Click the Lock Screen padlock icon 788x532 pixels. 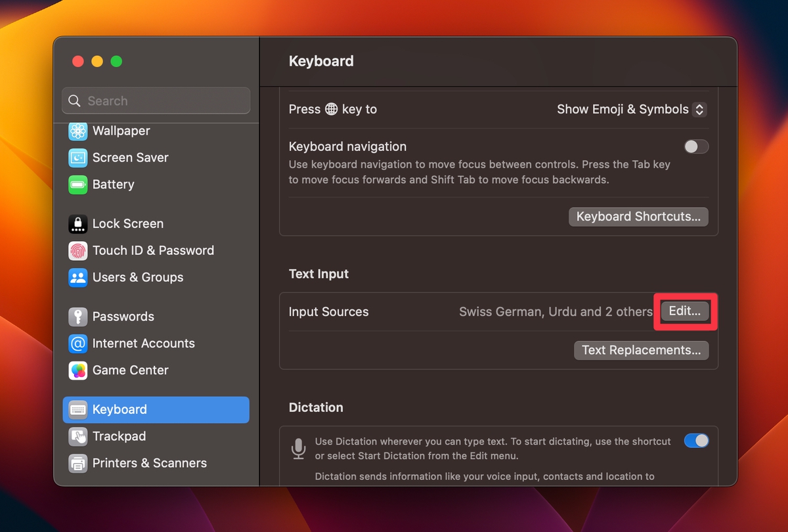pyautogui.click(x=77, y=223)
